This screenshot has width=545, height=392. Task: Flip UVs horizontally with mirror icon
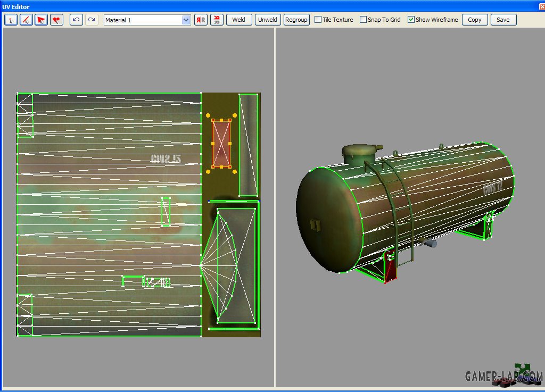(201, 20)
